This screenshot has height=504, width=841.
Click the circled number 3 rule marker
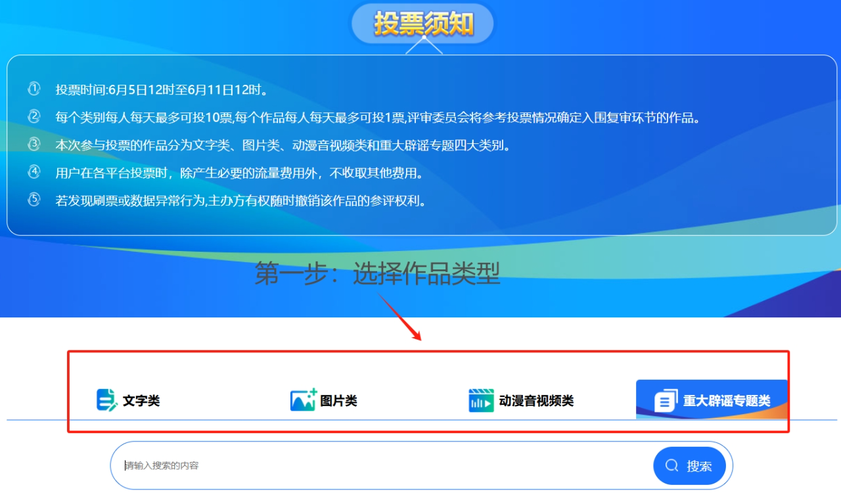pyautogui.click(x=34, y=144)
